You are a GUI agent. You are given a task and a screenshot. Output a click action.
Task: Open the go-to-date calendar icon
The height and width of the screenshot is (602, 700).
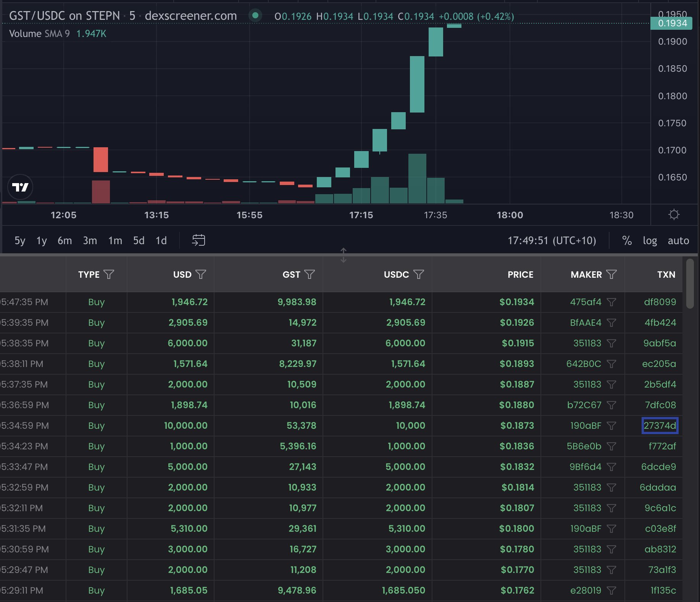pyautogui.click(x=198, y=240)
